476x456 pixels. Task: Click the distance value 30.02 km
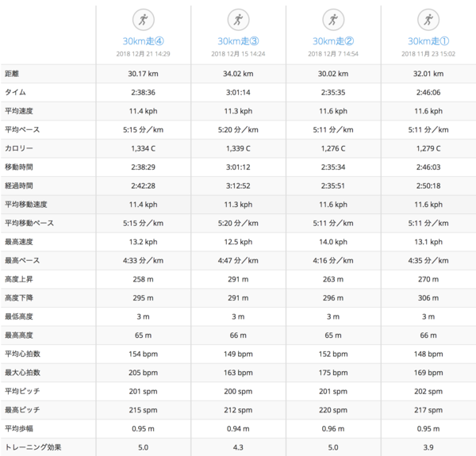(x=333, y=74)
